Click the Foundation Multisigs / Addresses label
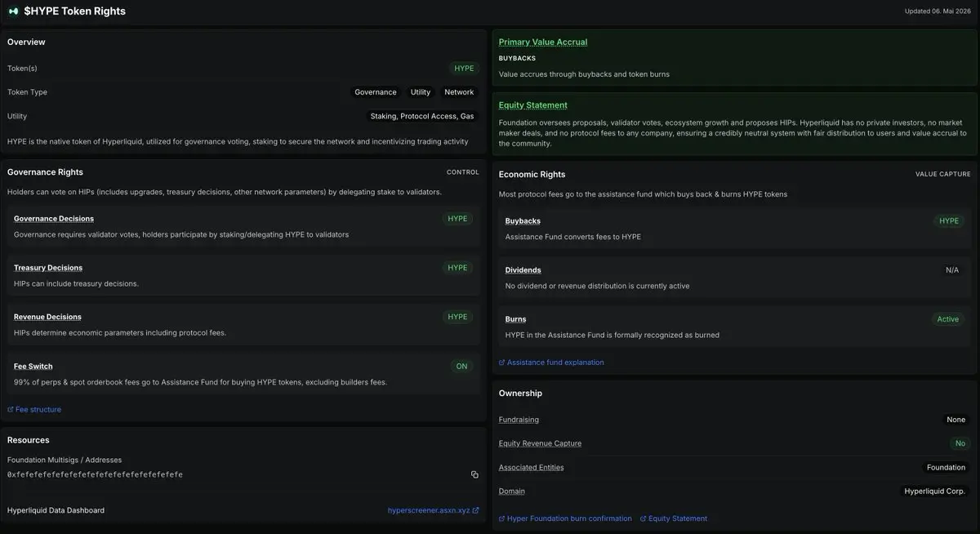 (x=65, y=460)
